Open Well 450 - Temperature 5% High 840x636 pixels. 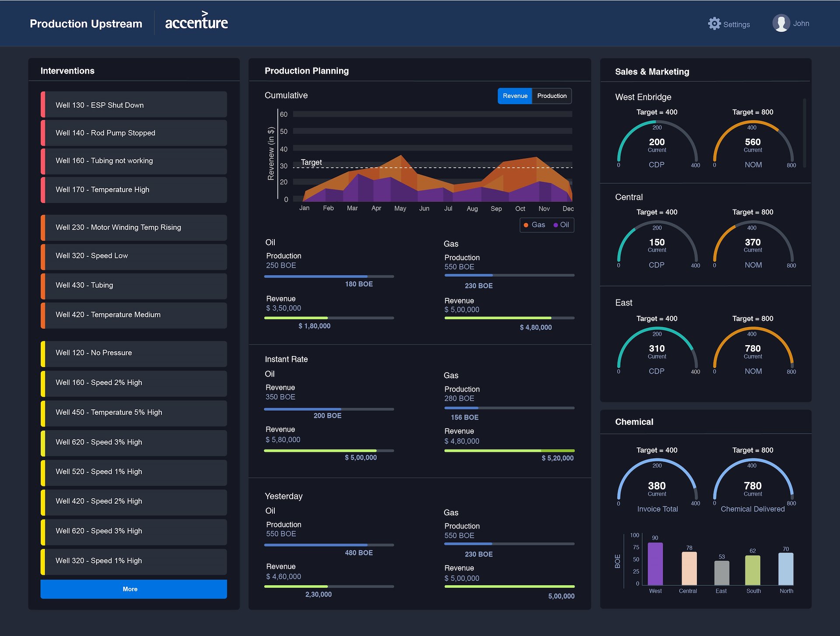[134, 412]
